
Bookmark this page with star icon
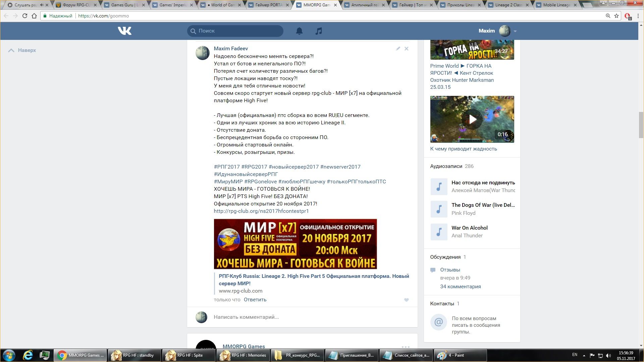coord(616,16)
